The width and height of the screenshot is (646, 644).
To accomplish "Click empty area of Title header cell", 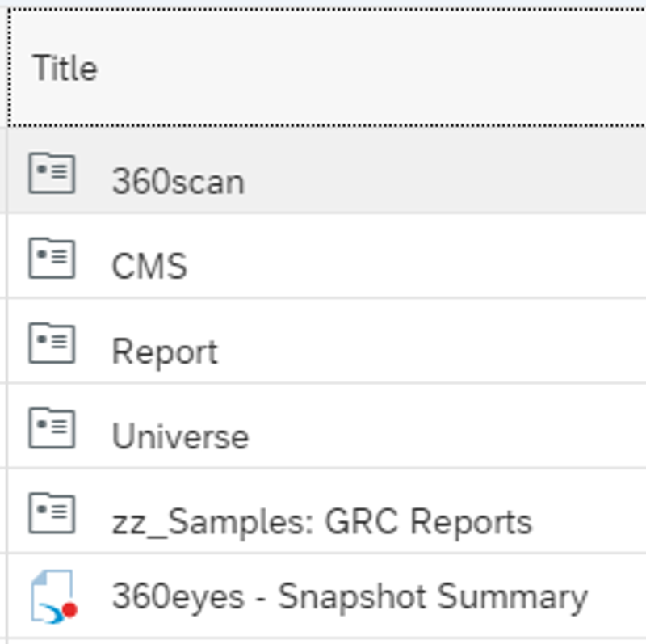I will 363,68.
